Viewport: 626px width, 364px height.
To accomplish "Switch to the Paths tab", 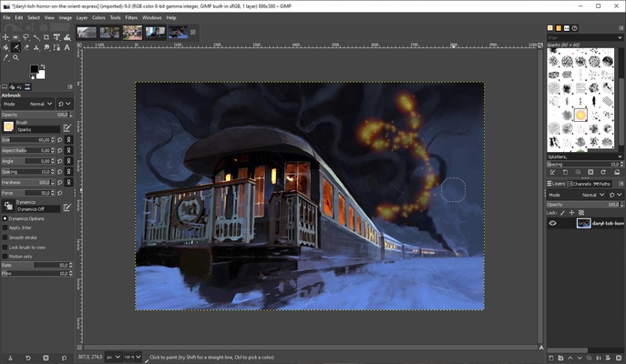I will click(x=602, y=184).
